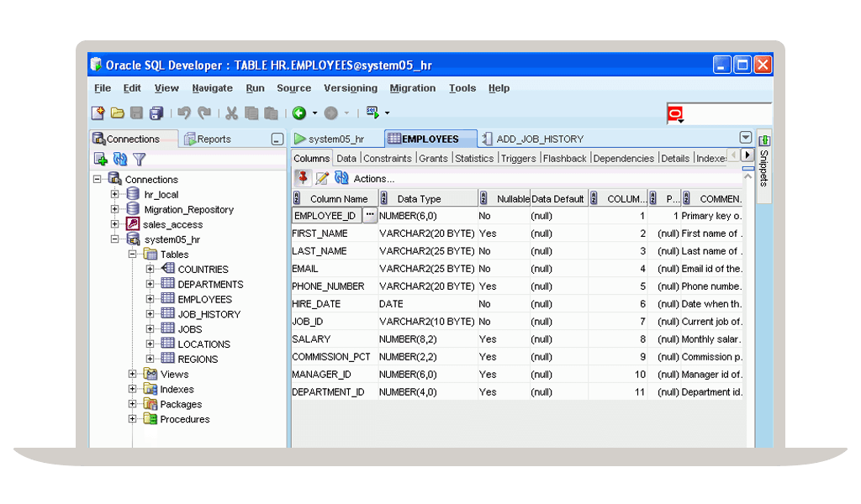Select the DEPARTMENTS table in the tree
Viewport: 861px width, 504px height.
210,284
